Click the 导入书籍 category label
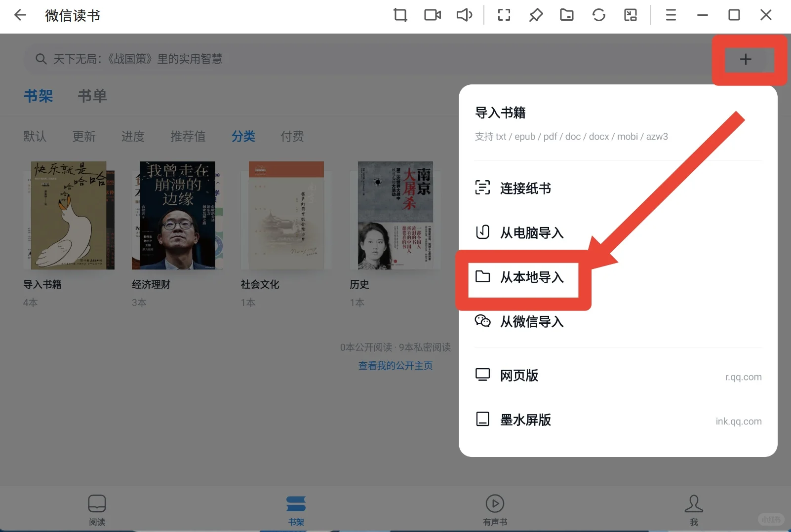Viewport: 791px width, 532px height. (x=42, y=284)
